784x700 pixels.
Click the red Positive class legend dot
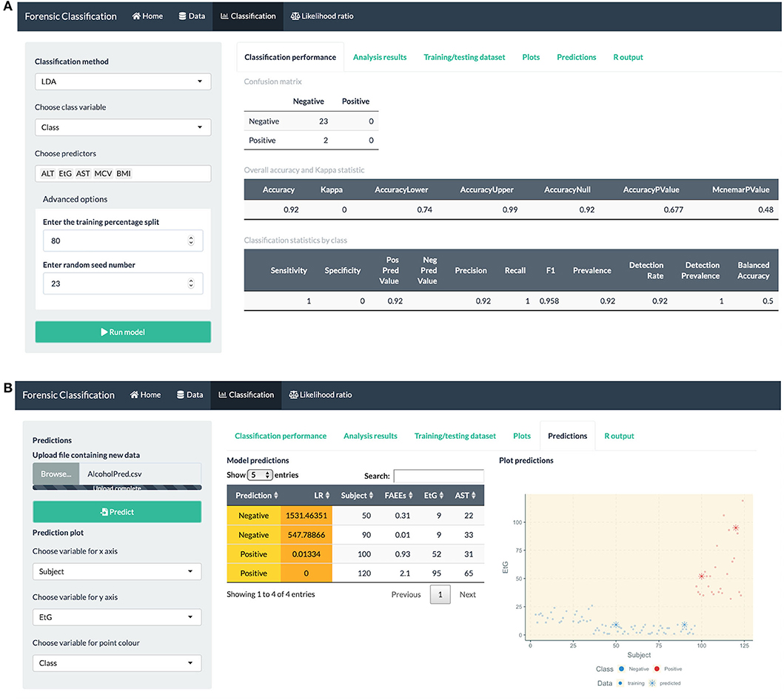click(x=657, y=668)
